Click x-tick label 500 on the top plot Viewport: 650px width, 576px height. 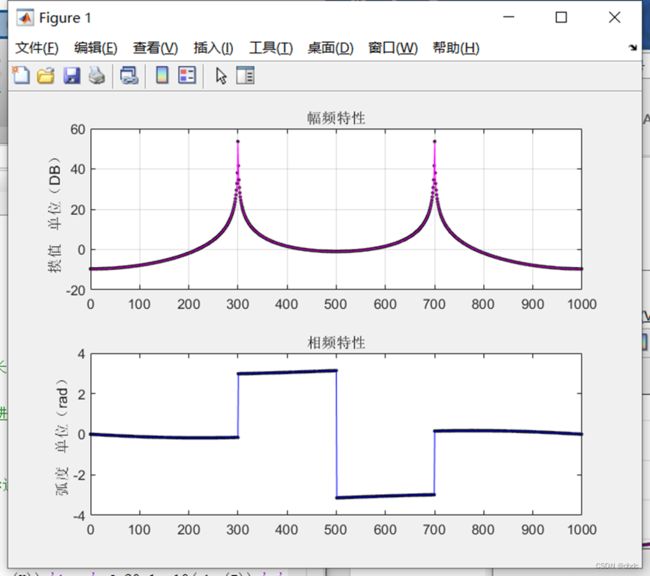click(x=336, y=304)
